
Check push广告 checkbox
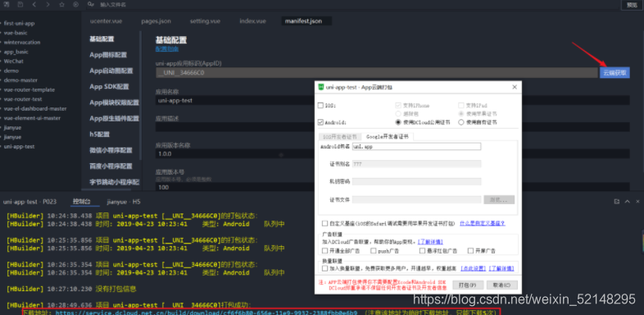(373, 251)
